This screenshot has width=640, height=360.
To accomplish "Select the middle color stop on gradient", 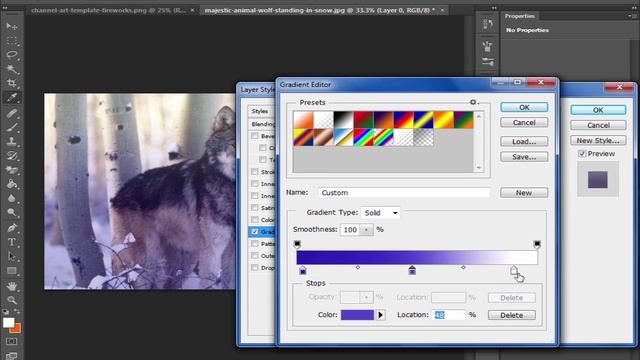I will coord(412,270).
